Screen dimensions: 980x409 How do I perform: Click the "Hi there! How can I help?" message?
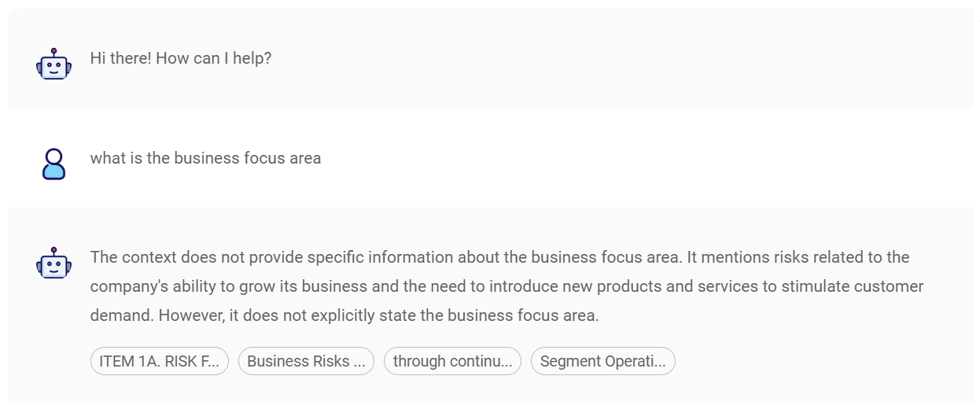tap(181, 58)
